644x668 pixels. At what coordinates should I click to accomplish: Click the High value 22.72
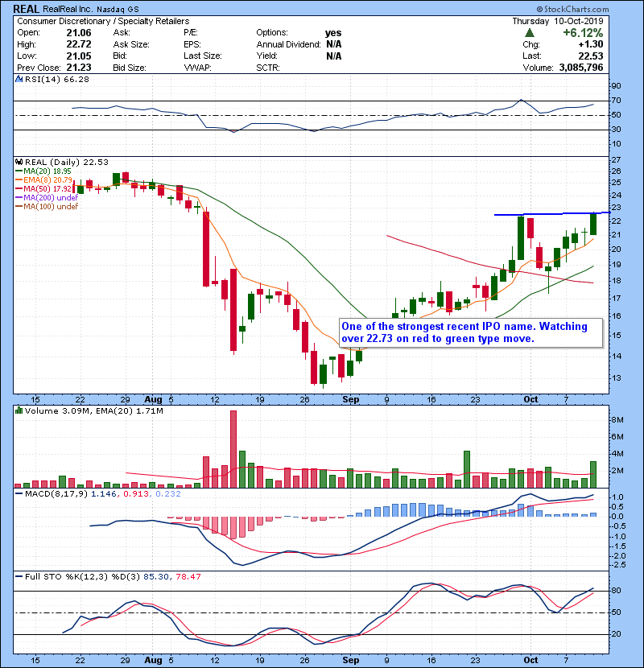[x=79, y=44]
